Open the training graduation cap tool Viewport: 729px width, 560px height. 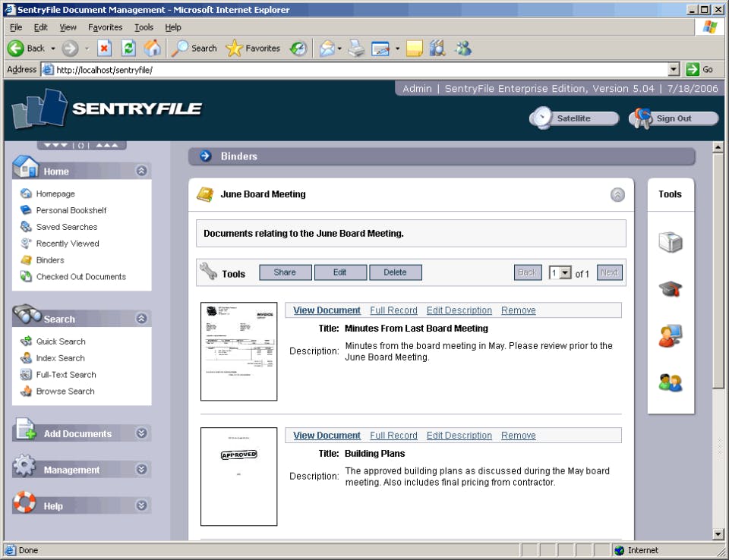pyautogui.click(x=670, y=288)
